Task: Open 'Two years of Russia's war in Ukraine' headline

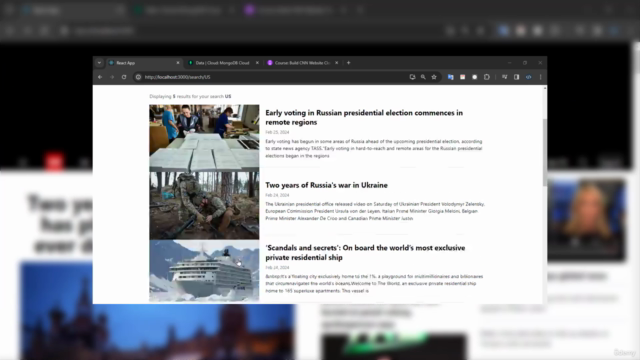Action: [327, 185]
